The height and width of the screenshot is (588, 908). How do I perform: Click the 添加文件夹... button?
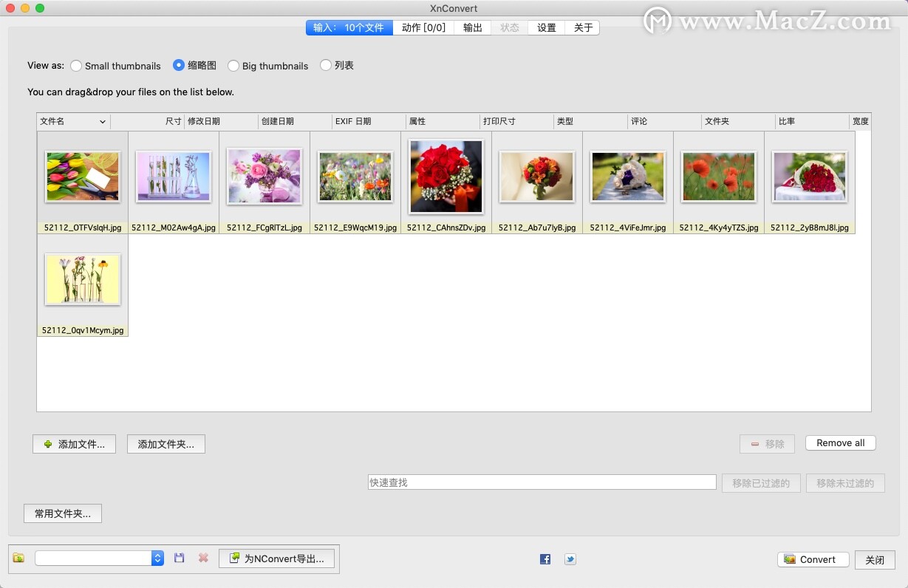pyautogui.click(x=166, y=444)
